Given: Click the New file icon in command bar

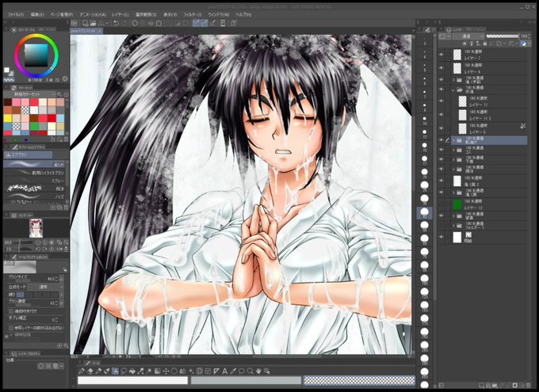Looking at the screenshot, I should 85,23.
